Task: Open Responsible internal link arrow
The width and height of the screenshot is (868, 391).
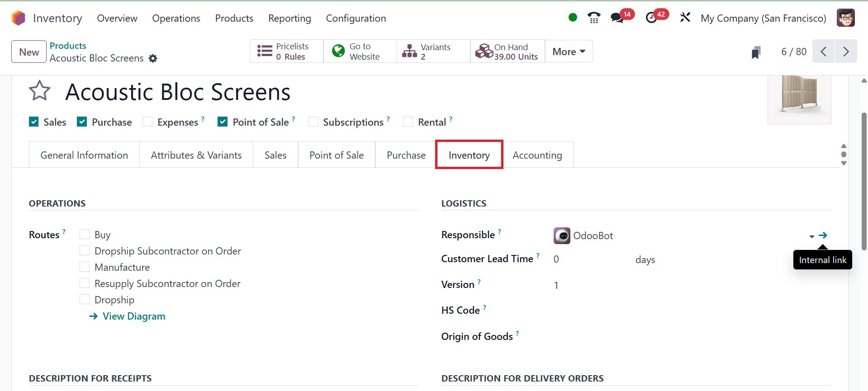Action: click(x=823, y=235)
